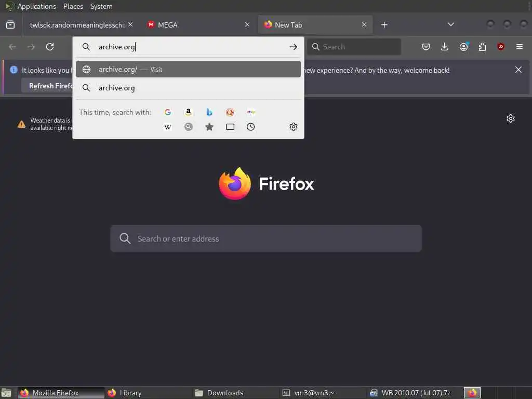Switch to the Library window in taskbar
The height and width of the screenshot is (399, 532).
148,393
